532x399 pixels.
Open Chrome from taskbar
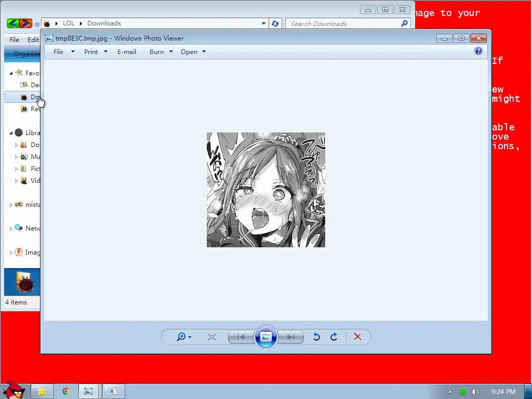(x=65, y=392)
